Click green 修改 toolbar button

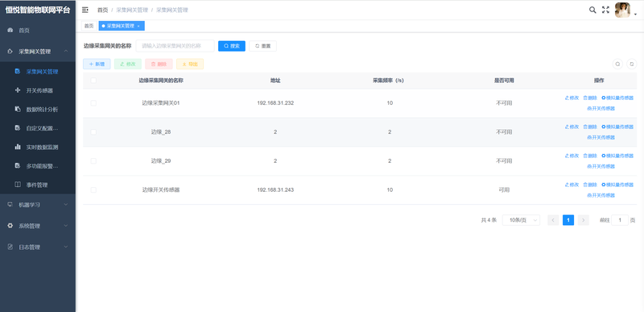tap(128, 64)
